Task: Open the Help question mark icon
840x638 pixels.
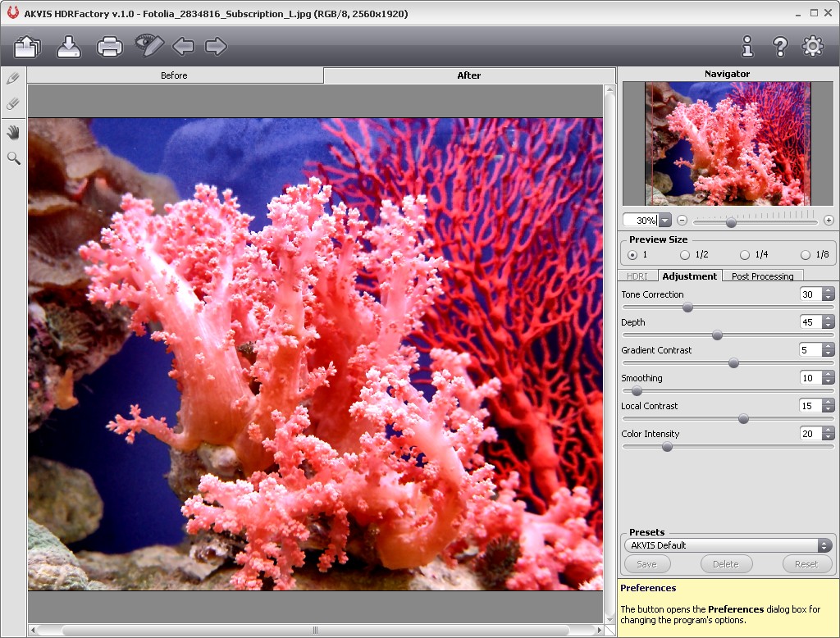Action: tap(780, 47)
